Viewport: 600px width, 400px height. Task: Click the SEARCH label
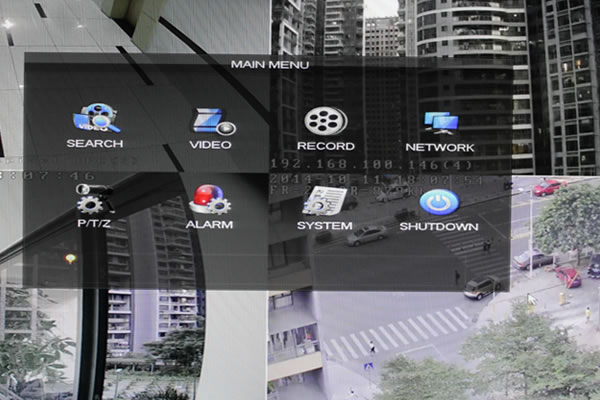pyautogui.click(x=95, y=144)
